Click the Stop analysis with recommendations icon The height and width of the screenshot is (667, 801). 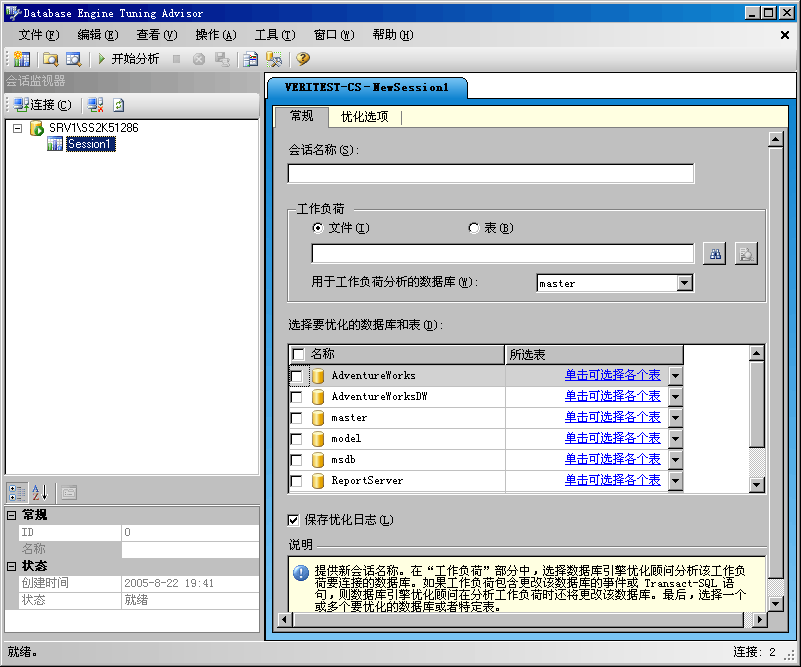click(x=199, y=59)
